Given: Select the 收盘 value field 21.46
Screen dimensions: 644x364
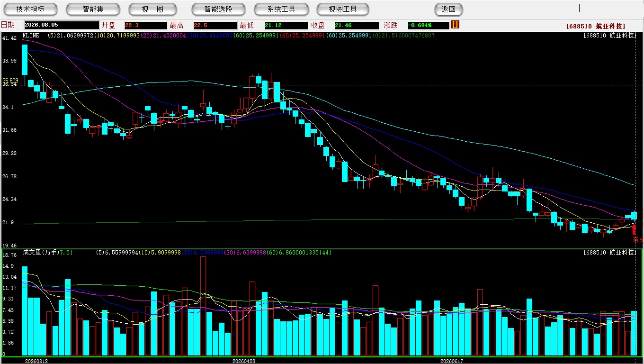Looking at the screenshot, I should point(356,25).
